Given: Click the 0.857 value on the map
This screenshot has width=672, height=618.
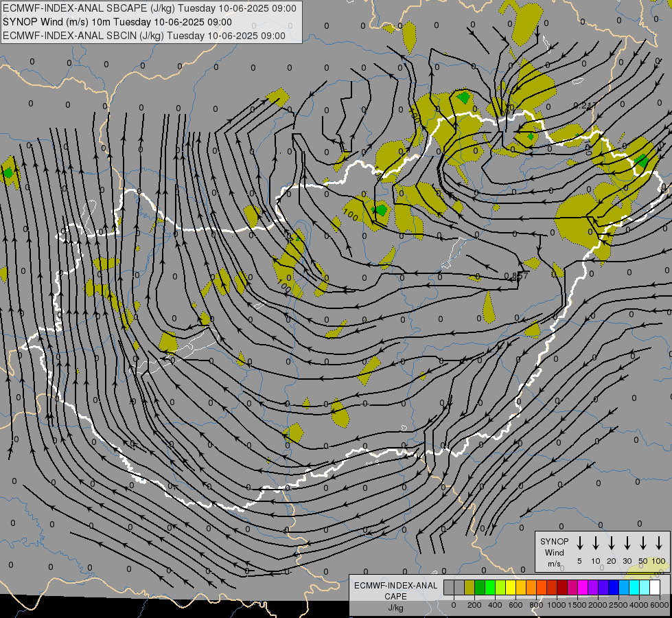Looking at the screenshot, I should (516, 276).
